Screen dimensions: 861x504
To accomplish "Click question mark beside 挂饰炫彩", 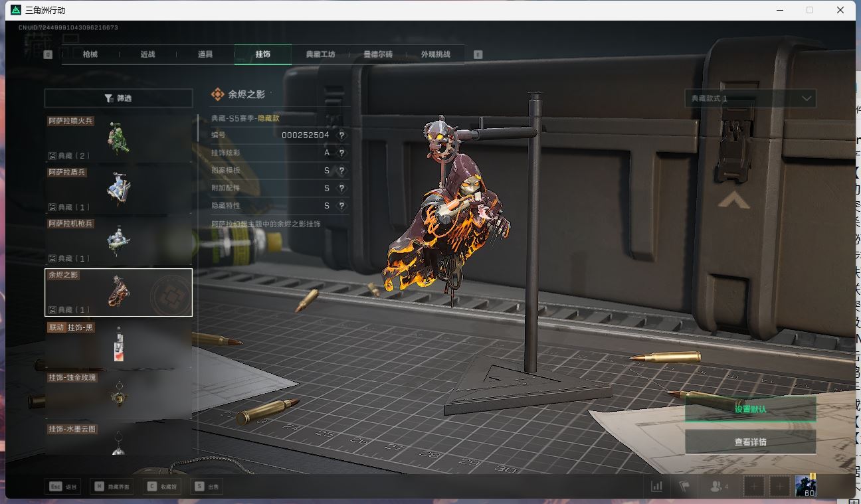I will tap(341, 153).
